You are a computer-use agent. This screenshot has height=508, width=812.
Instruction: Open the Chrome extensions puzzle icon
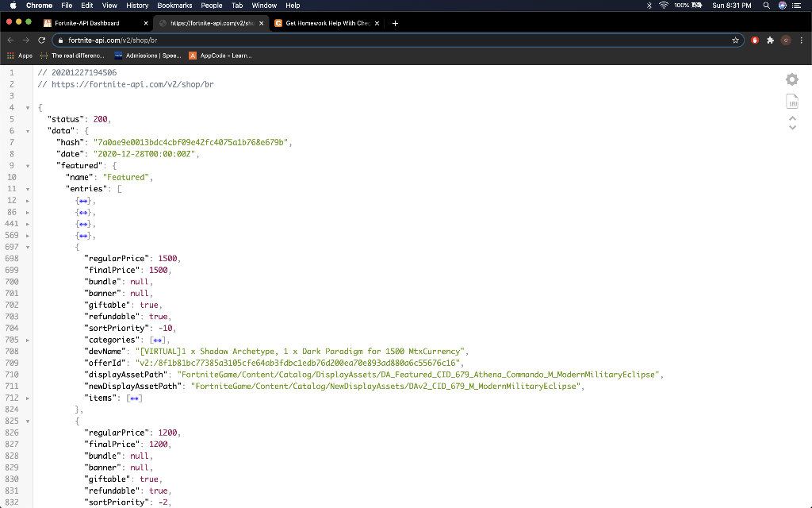click(770, 40)
